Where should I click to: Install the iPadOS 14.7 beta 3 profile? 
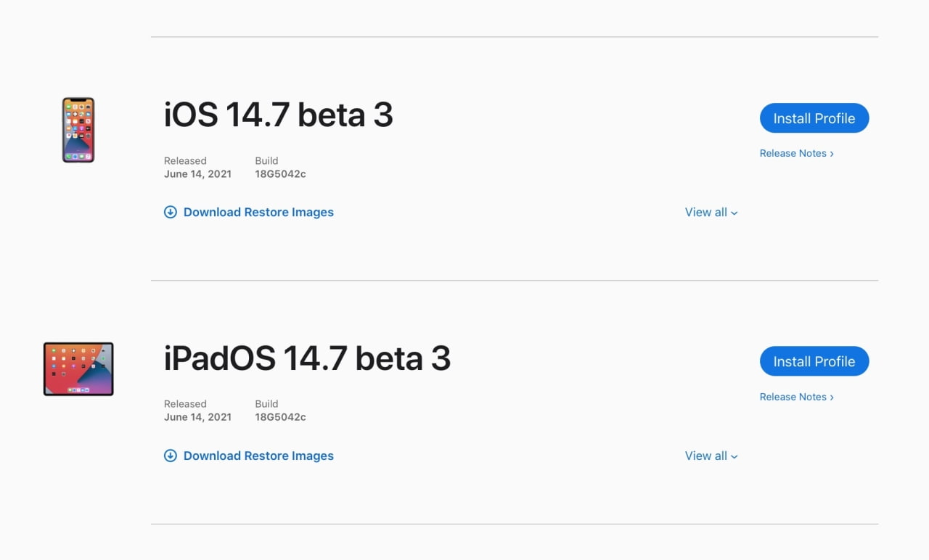tap(814, 361)
